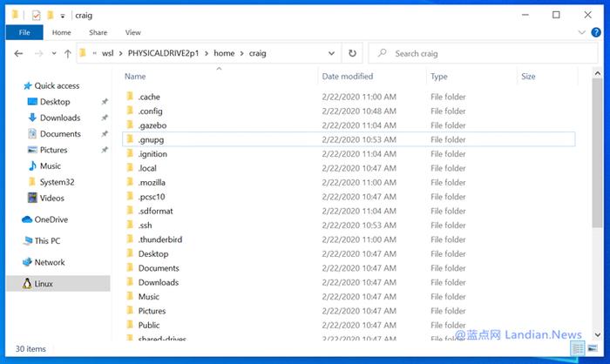Select Network in the navigation pane
The height and width of the screenshot is (364, 610).
[x=44, y=262]
